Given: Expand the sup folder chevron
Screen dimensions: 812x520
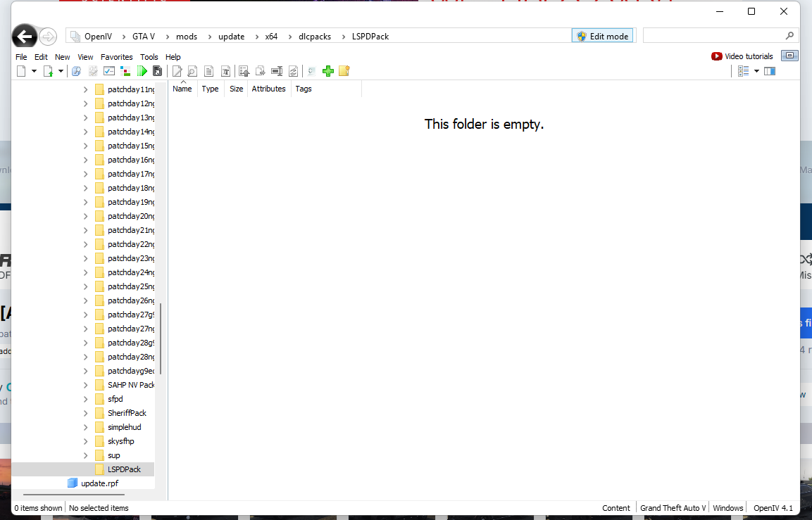Looking at the screenshot, I should tap(86, 455).
